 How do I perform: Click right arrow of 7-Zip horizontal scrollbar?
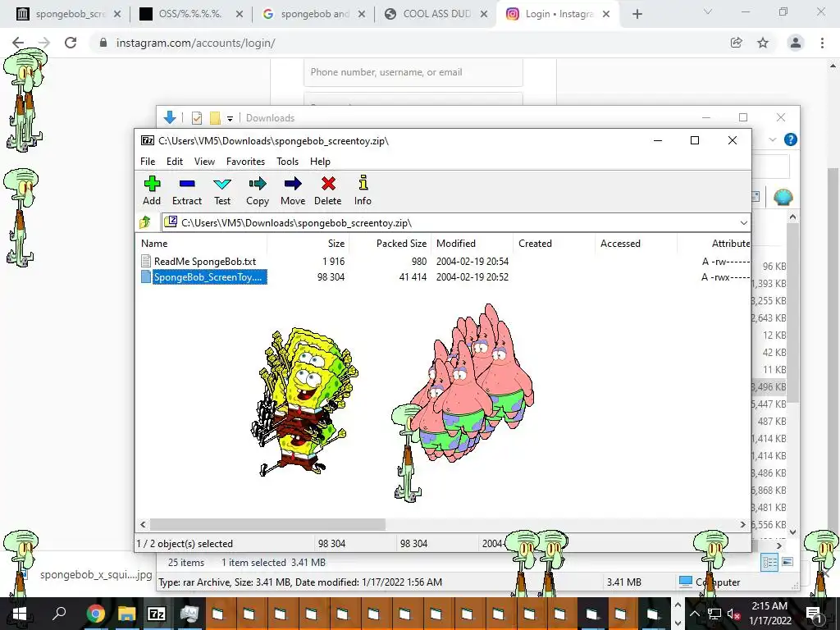(743, 524)
